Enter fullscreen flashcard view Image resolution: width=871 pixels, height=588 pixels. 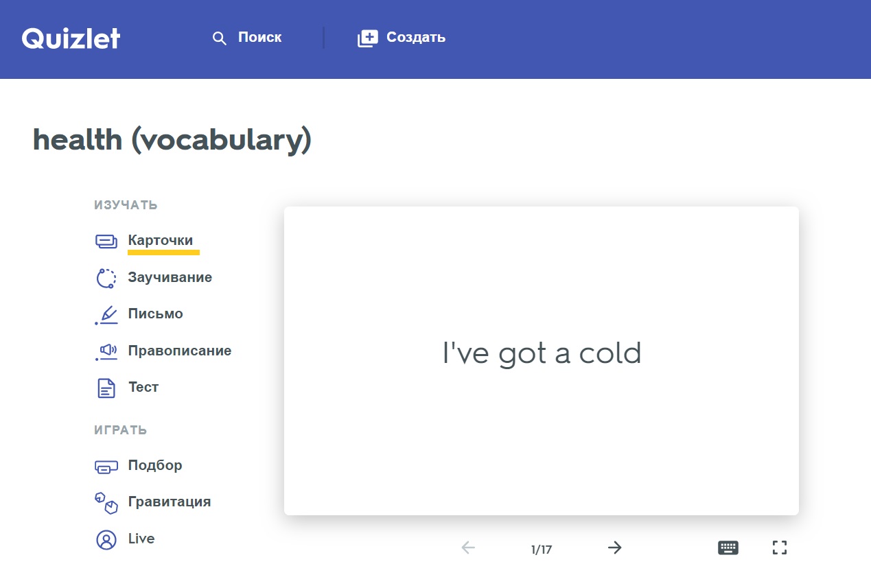tap(779, 548)
